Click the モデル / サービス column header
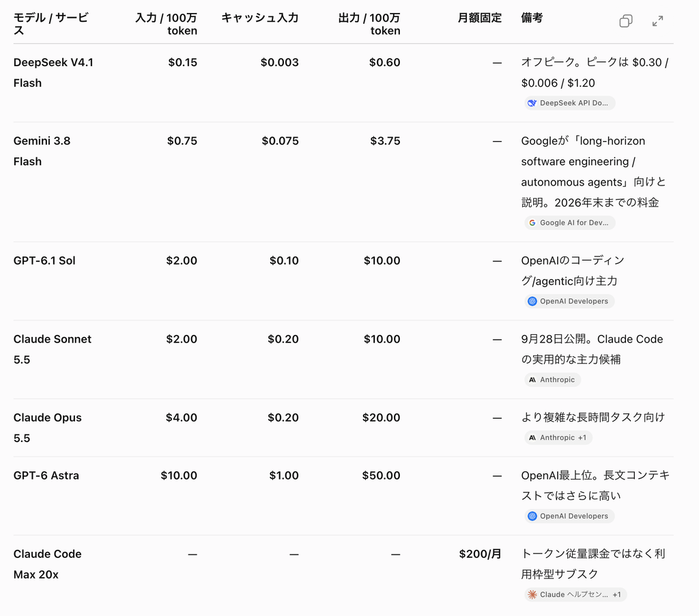 (51, 24)
